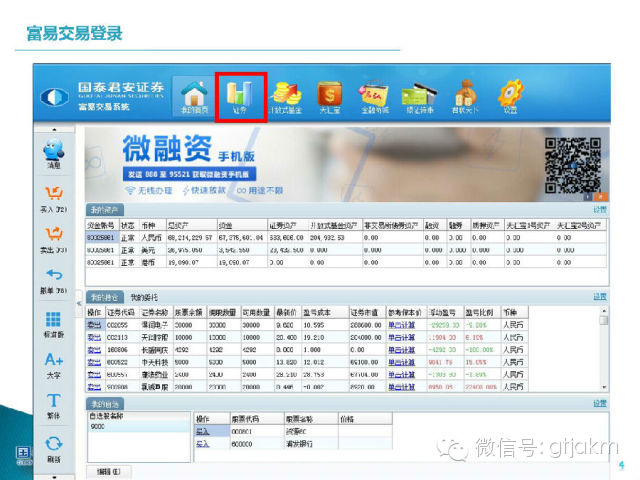The height and width of the screenshot is (480, 640).
Task: Click 卖出 link for fund 160806
Action: (94, 350)
